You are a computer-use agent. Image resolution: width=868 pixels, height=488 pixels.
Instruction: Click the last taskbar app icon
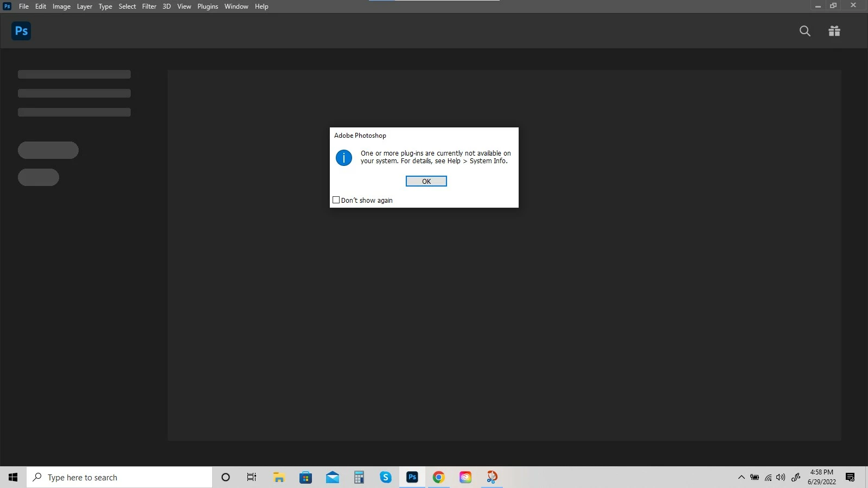492,477
